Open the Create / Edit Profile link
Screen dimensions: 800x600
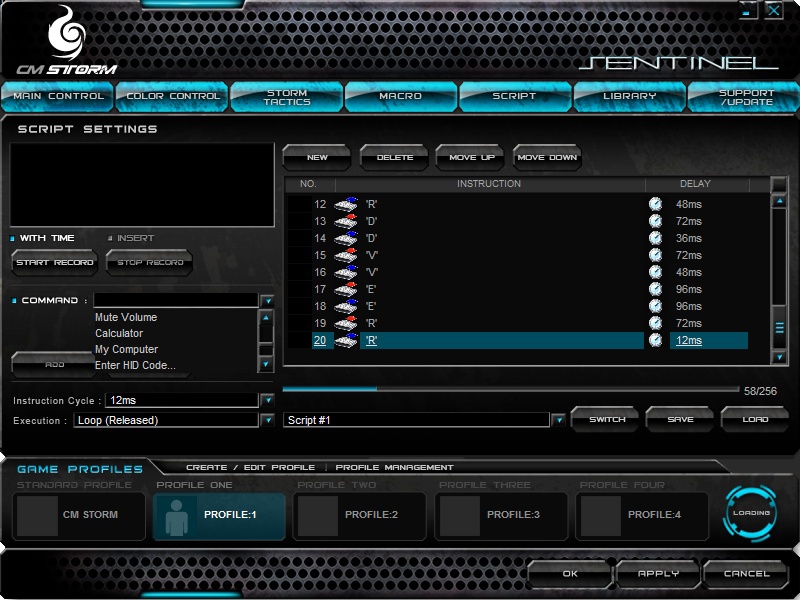pyautogui.click(x=251, y=467)
